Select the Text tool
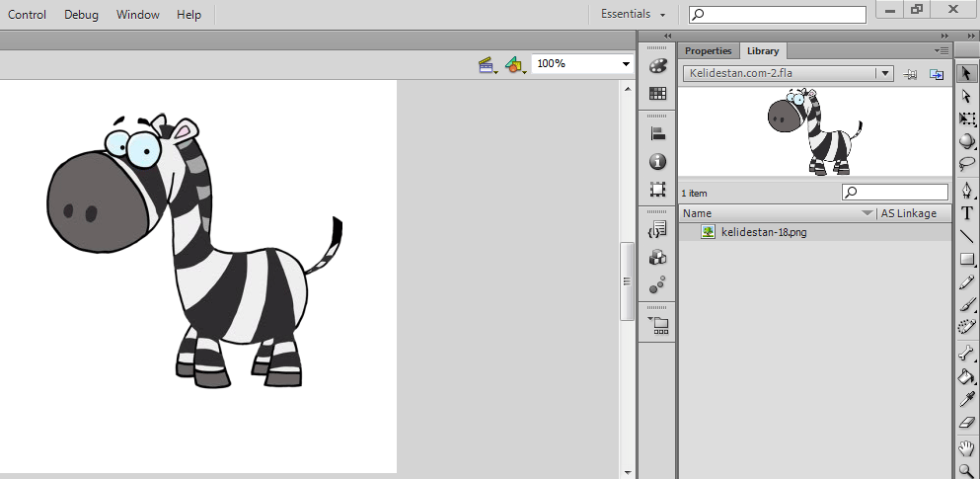The image size is (980, 479). coord(967,212)
